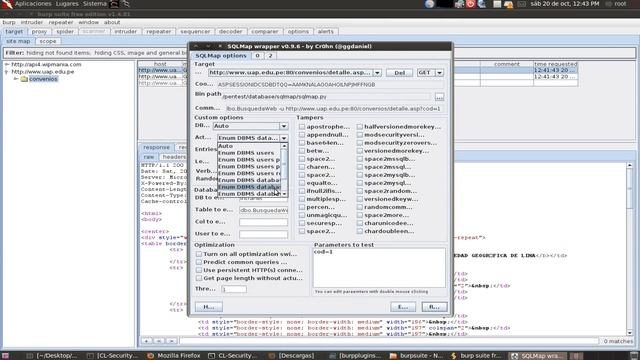This screenshot has width=640, height=360.
Task: Tick the unmagicqu... tamper checkbox
Action: [x=302, y=215]
